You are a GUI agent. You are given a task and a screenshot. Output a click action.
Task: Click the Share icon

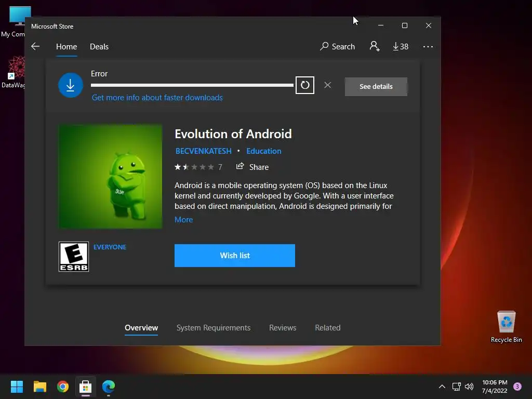tap(240, 166)
